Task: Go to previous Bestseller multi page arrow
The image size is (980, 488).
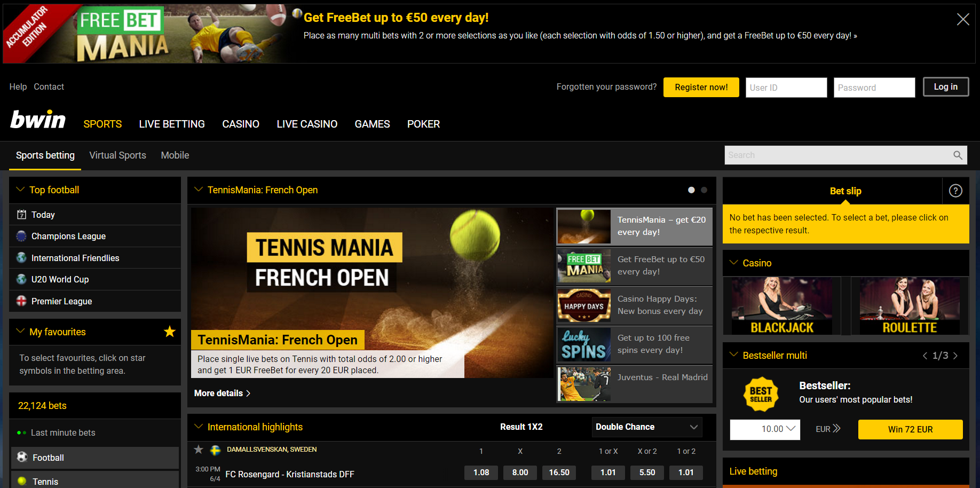Action: tap(925, 356)
